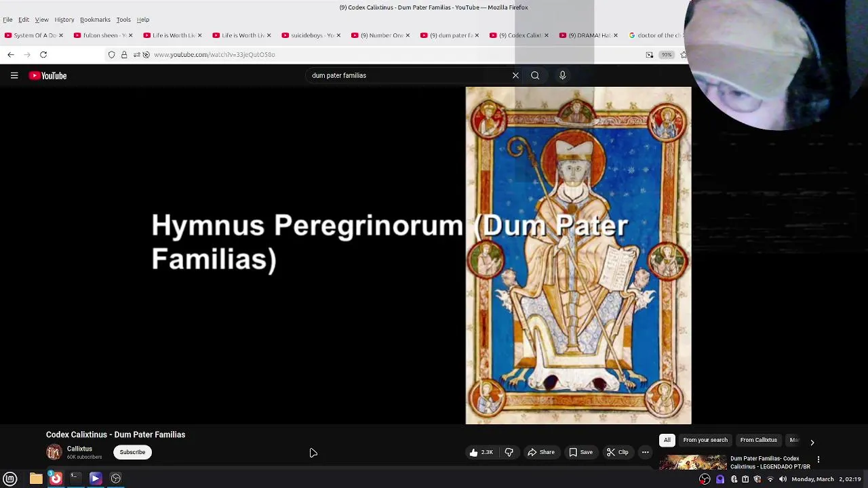Open autoplay blocked permission icon
The image size is (868, 488).
(146, 54)
